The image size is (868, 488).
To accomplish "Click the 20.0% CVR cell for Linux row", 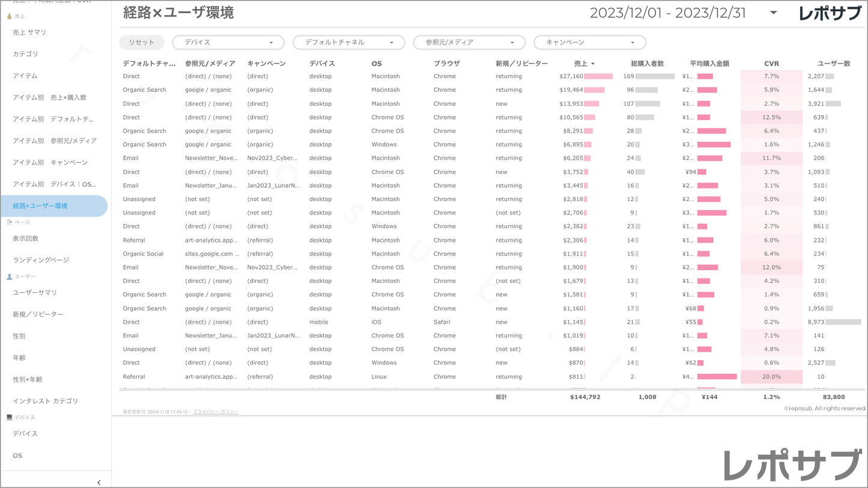I will pos(771,377).
